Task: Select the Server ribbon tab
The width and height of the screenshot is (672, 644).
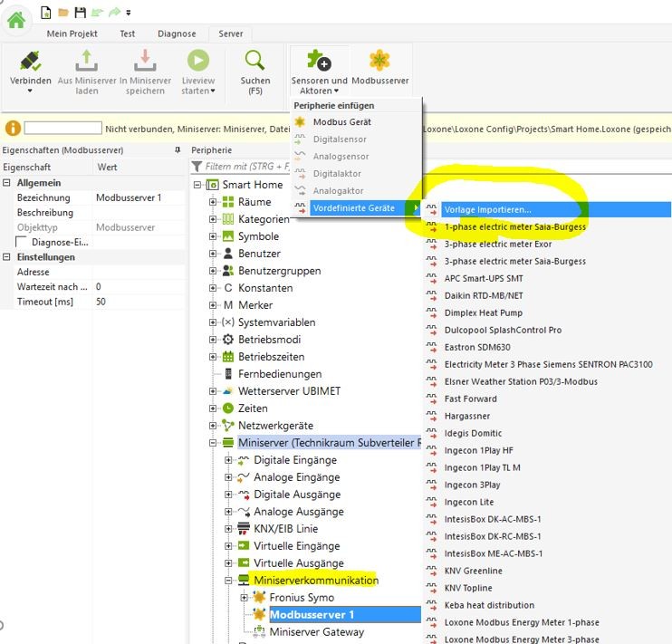Action: [x=231, y=34]
